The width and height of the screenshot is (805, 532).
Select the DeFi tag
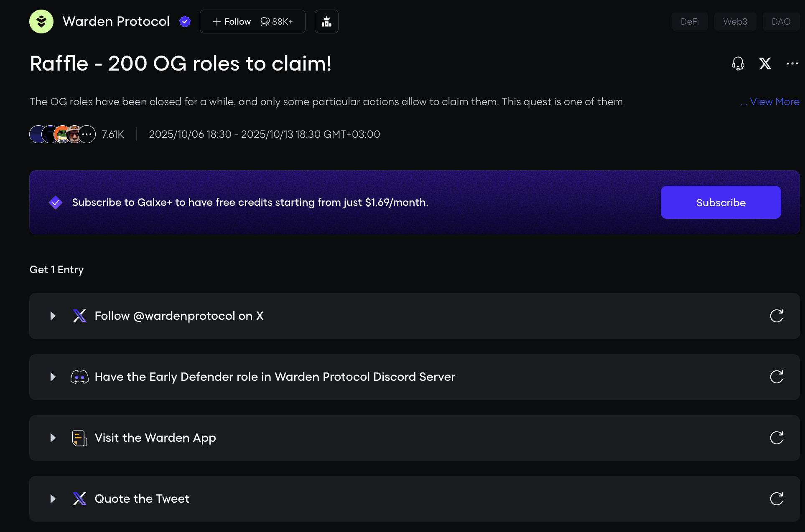tap(690, 22)
